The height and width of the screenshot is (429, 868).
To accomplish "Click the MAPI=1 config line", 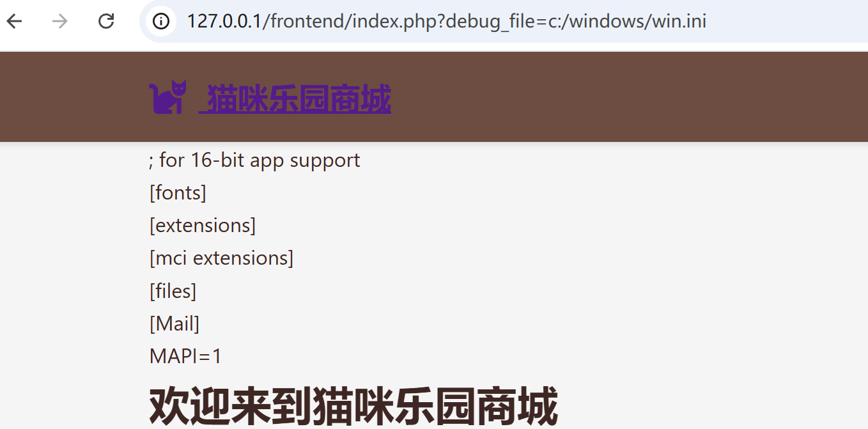I will [x=185, y=356].
